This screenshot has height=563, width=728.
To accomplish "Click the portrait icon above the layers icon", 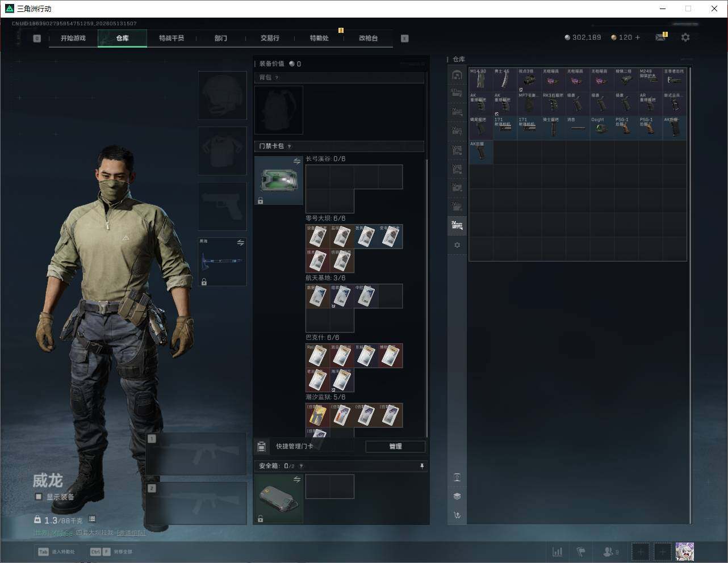I will [x=457, y=477].
